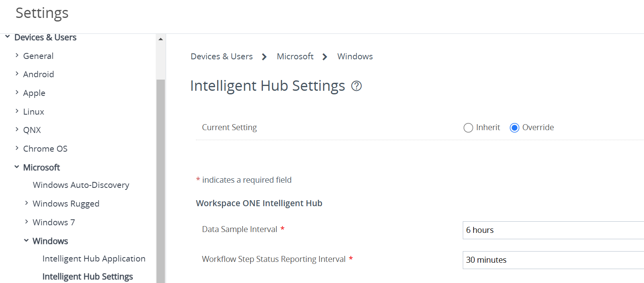Open Microsoft from the breadcrumb trail

(x=295, y=56)
